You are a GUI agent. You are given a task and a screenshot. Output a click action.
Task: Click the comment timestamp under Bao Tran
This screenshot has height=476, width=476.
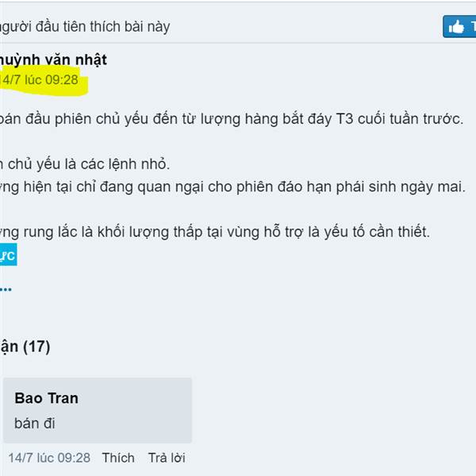pyautogui.click(x=49, y=458)
